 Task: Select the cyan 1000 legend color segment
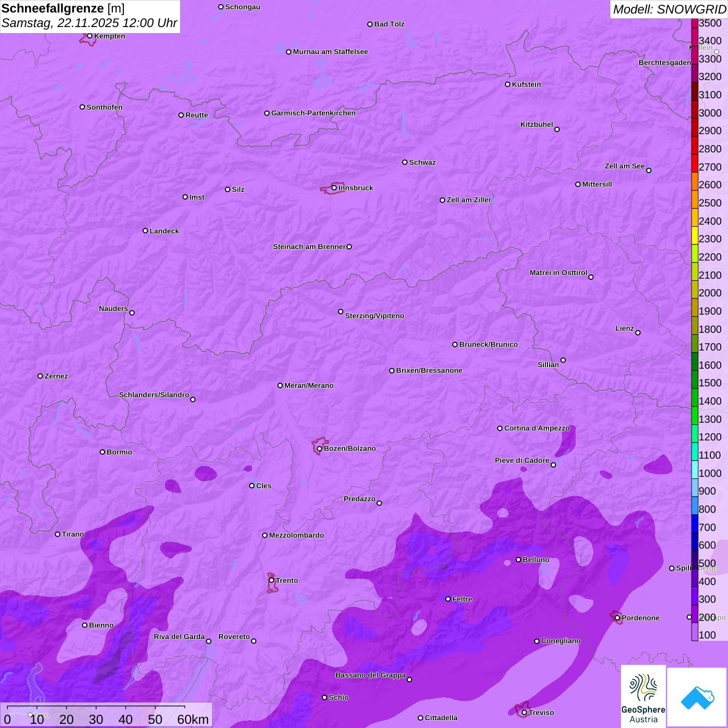click(695, 470)
